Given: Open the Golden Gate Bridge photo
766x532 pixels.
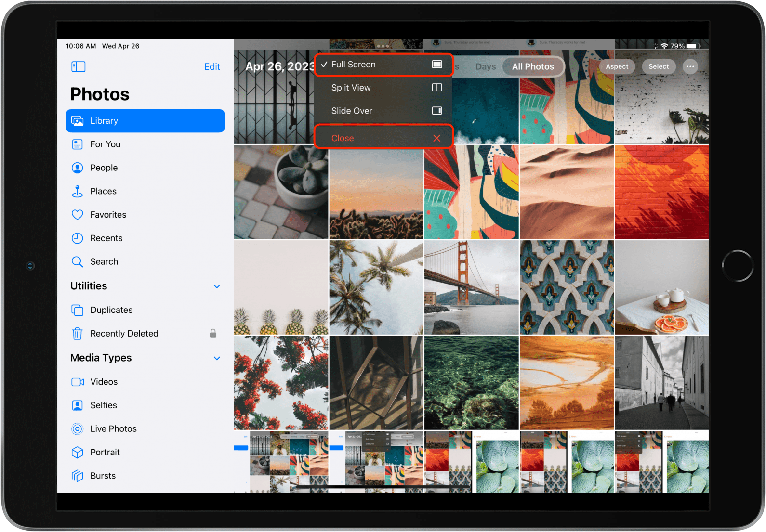Looking at the screenshot, I should point(471,287).
